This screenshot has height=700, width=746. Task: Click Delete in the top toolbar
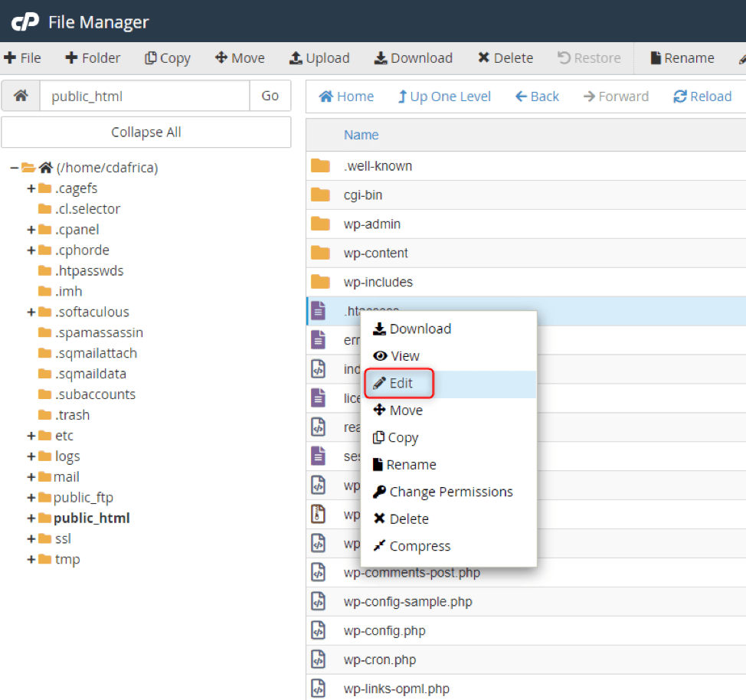tap(506, 58)
